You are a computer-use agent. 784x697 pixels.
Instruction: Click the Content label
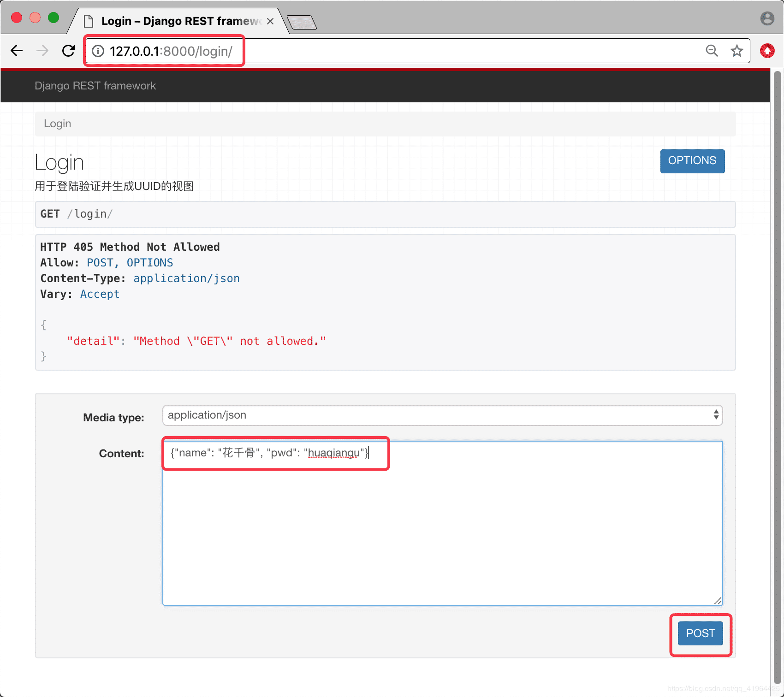pos(121,454)
